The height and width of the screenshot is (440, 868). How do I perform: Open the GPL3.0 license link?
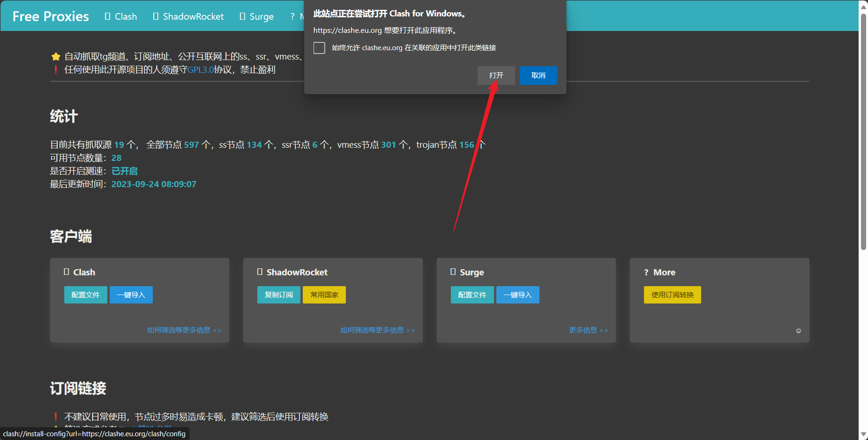pos(201,70)
